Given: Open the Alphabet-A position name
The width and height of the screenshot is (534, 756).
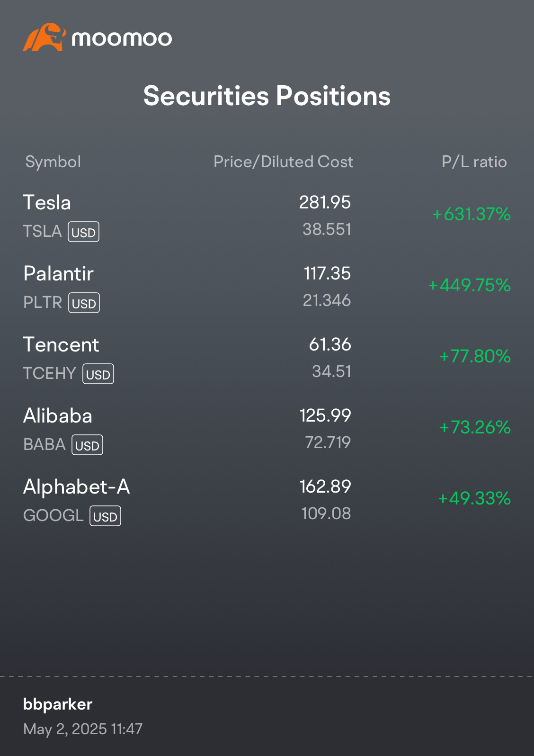Looking at the screenshot, I should (77, 487).
